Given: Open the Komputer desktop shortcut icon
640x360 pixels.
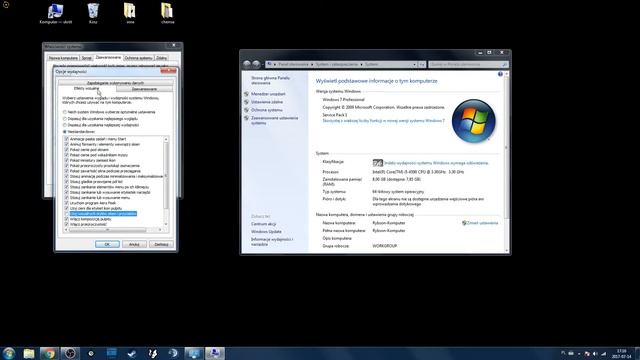Looking at the screenshot, I should (56, 11).
